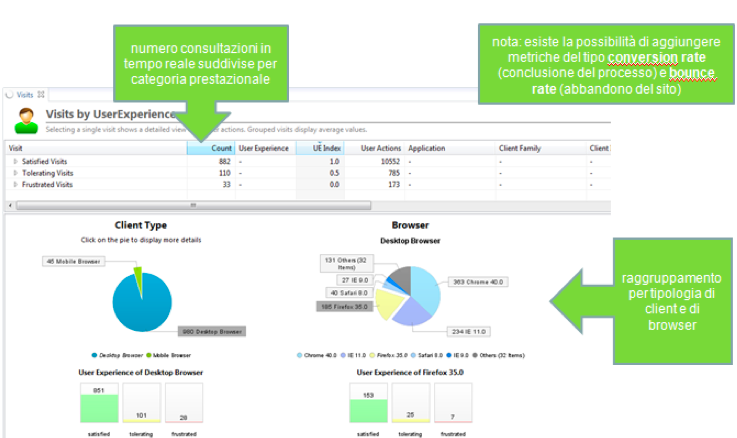Expand the Frustrated Visits row

coord(16,184)
